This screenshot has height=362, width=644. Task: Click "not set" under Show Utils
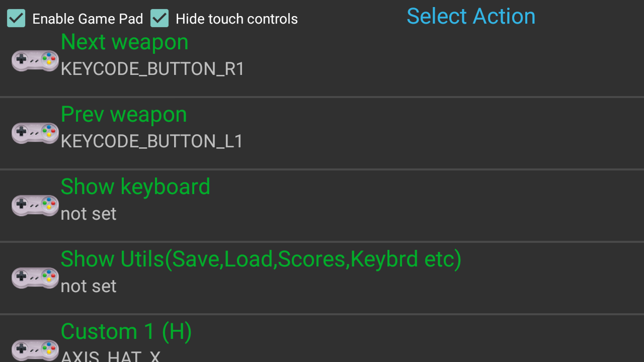coord(89,286)
